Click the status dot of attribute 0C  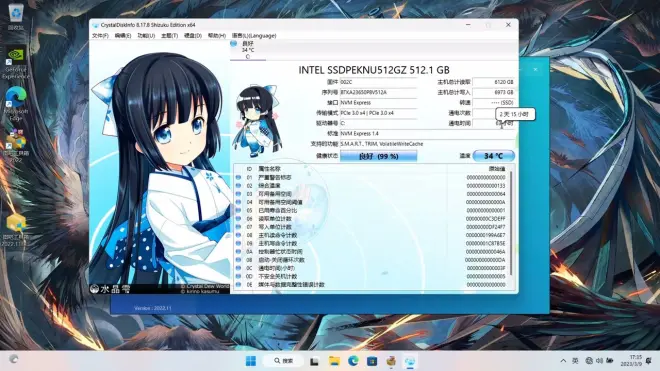coord(238,268)
